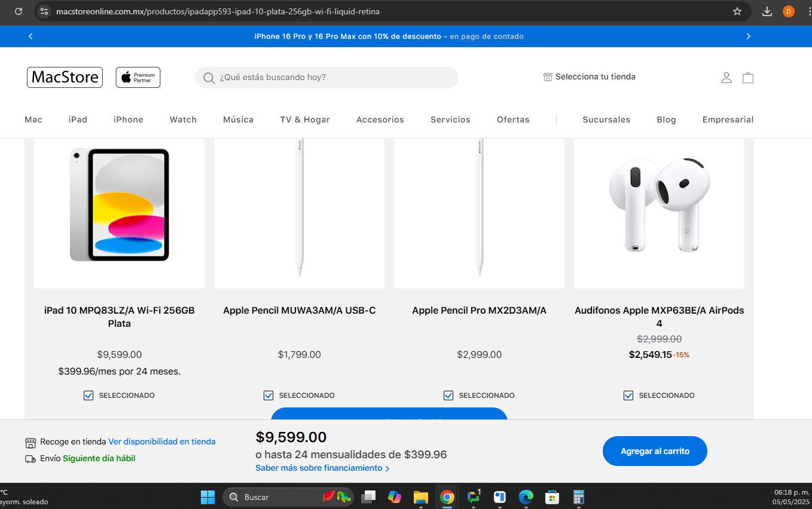Open the Ofertas menu
The width and height of the screenshot is (812, 509).
[513, 119]
